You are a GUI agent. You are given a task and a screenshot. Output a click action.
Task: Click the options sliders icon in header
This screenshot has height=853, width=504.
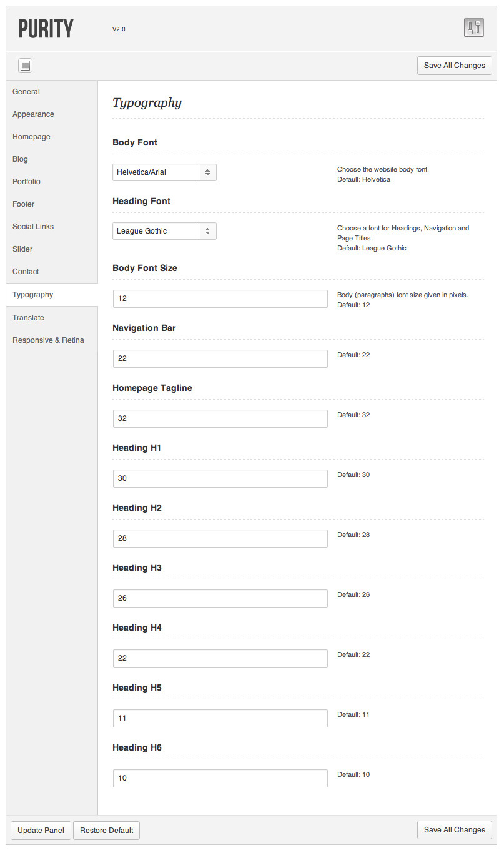coord(474,27)
